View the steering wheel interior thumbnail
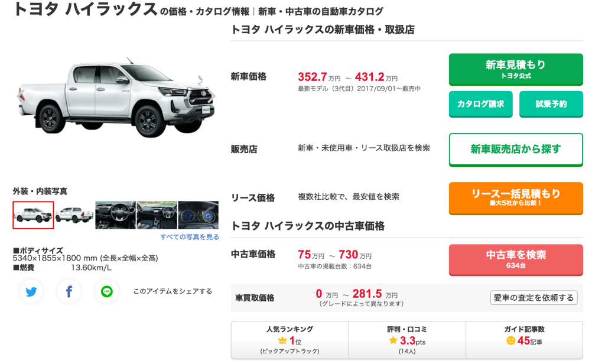 click(115, 215)
